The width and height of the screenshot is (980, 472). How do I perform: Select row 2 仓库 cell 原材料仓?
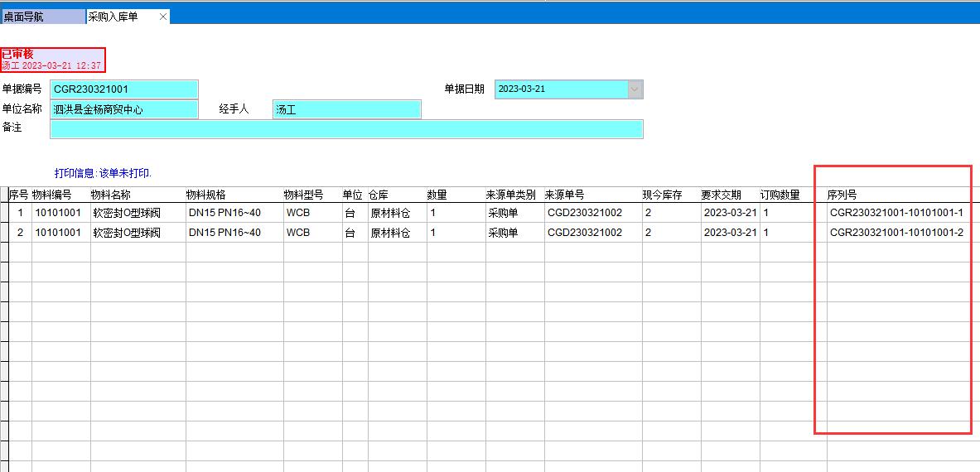[390, 233]
